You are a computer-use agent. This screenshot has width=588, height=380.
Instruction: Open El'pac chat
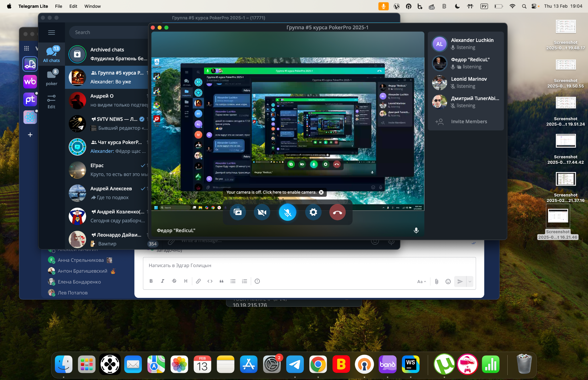[x=107, y=170]
